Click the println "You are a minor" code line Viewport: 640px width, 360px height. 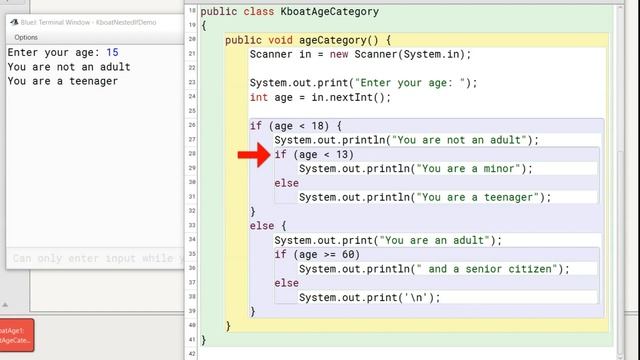coord(416,169)
